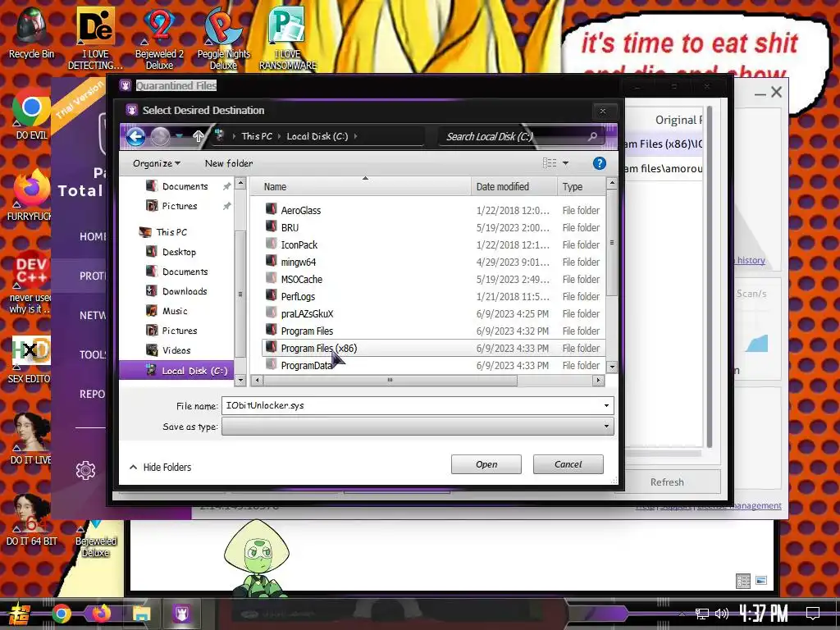The height and width of the screenshot is (630, 840).
Task: Expand the File name dropdown arrow
Action: point(606,405)
